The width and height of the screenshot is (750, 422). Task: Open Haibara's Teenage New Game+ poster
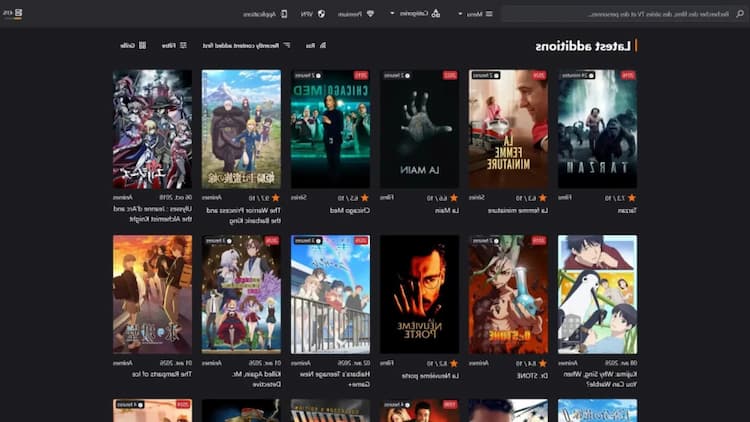(331, 294)
